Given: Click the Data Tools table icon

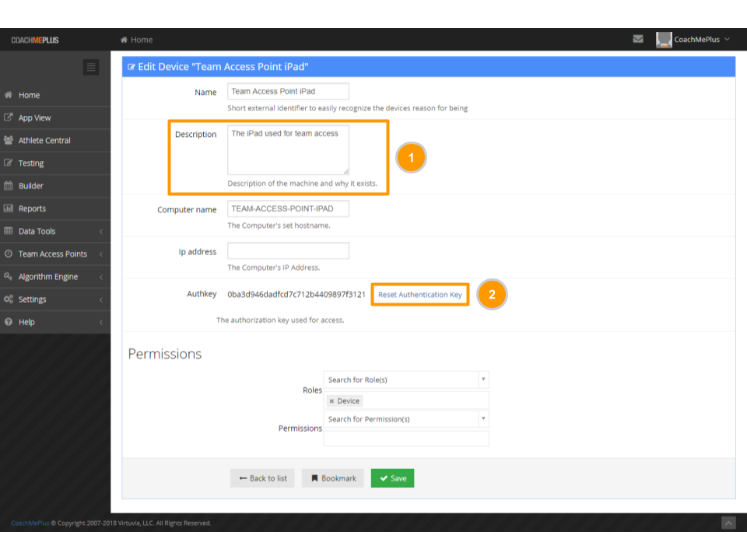Looking at the screenshot, I should tap(8, 231).
